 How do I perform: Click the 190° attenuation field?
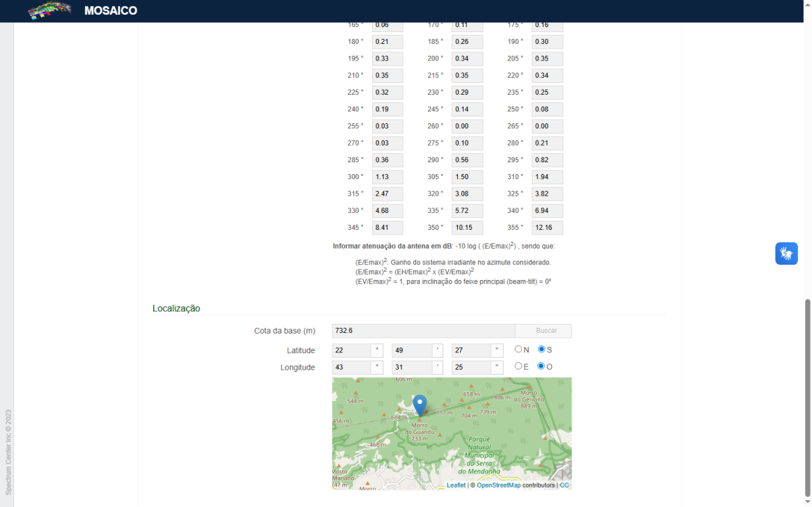(x=547, y=42)
